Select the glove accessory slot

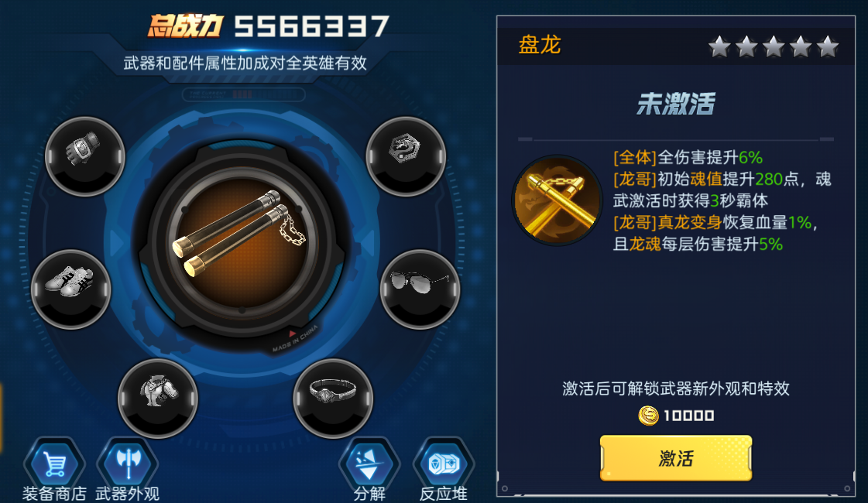[x=84, y=156]
